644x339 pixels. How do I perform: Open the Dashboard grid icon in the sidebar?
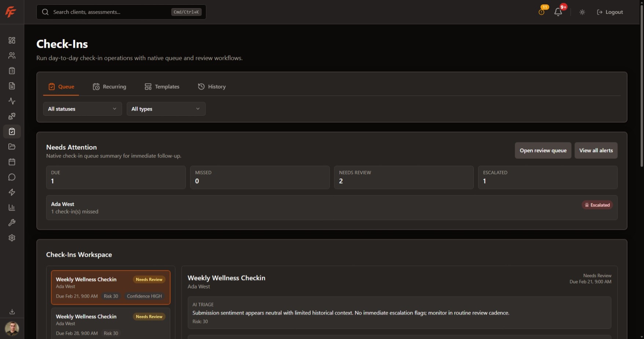[12, 40]
